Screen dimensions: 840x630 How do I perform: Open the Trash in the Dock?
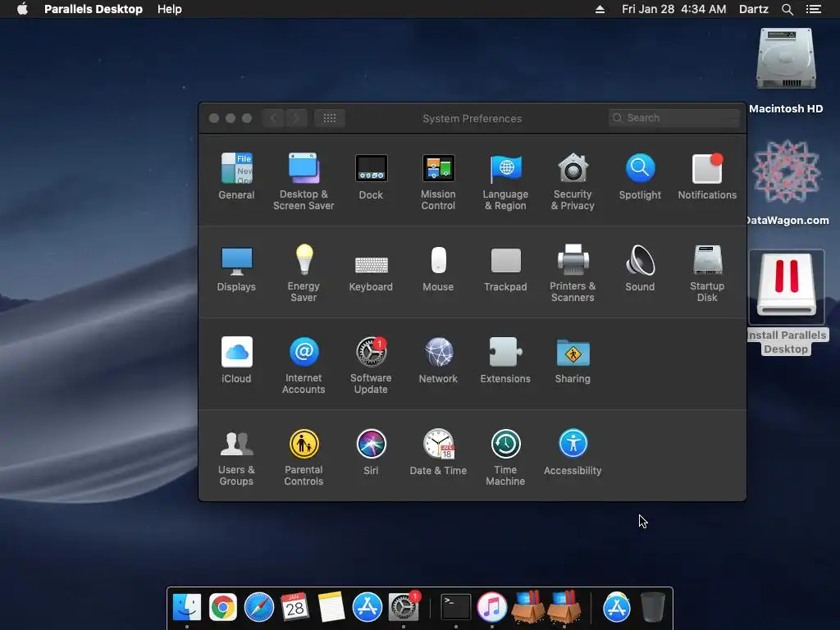pyautogui.click(x=652, y=607)
